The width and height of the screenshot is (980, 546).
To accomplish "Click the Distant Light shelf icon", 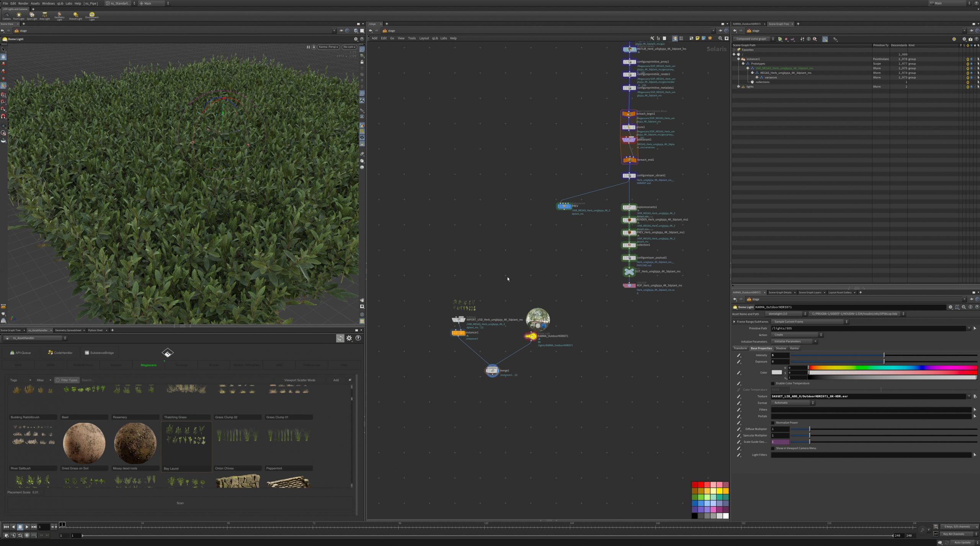I will (x=75, y=15).
